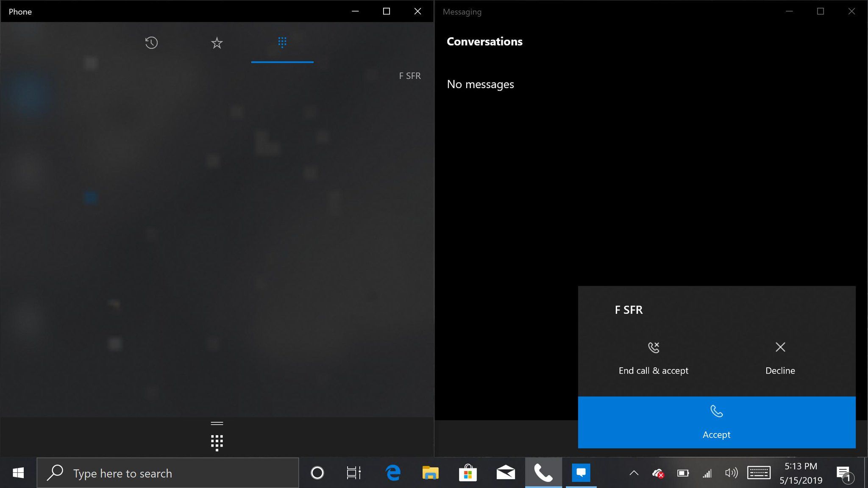Open the volume control in tray
This screenshot has height=488, width=868.
(731, 473)
